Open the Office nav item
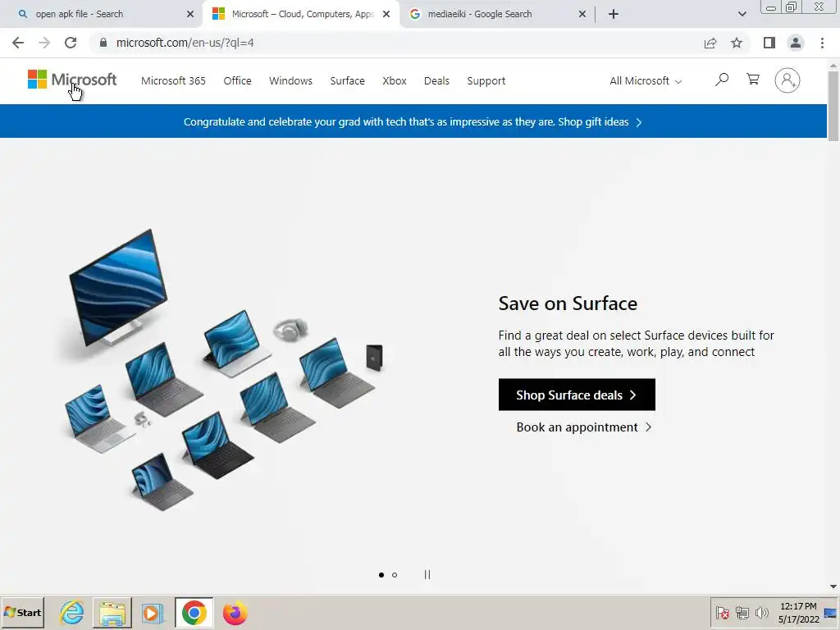 pyautogui.click(x=237, y=81)
